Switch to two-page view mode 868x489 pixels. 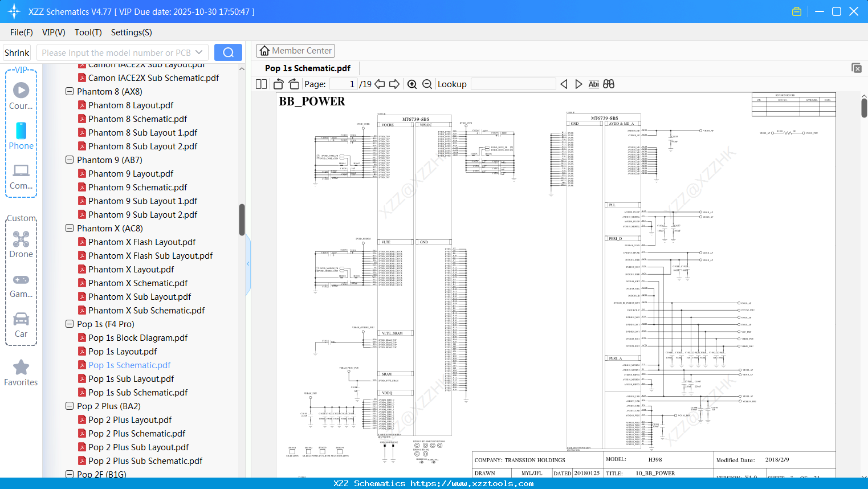point(260,84)
